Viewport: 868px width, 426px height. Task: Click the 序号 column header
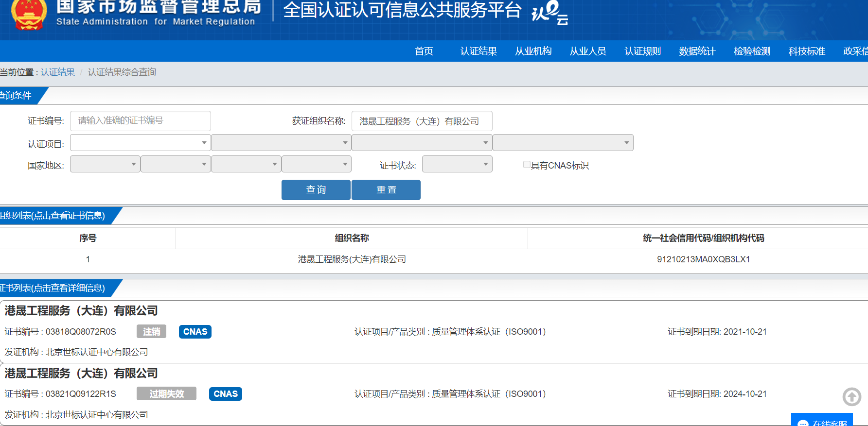(88, 238)
